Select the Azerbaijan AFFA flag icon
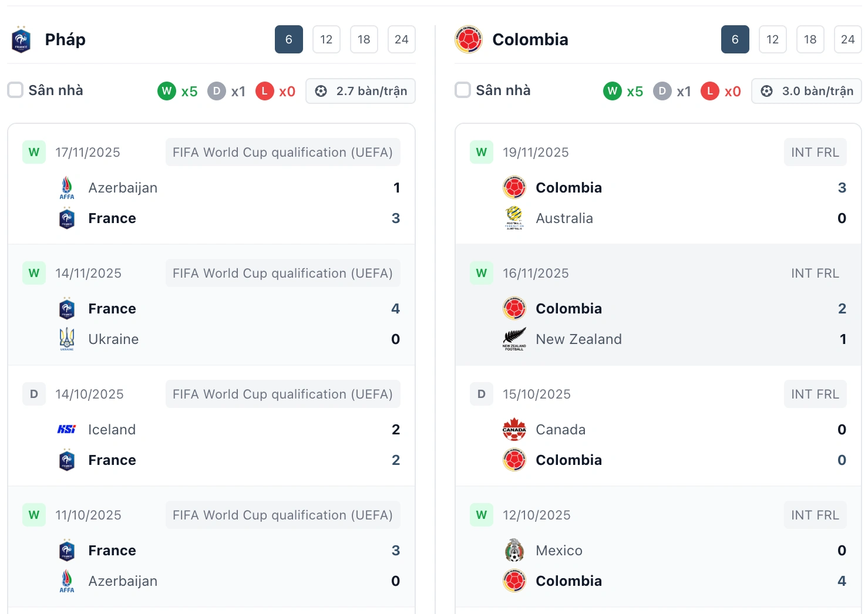 click(66, 187)
